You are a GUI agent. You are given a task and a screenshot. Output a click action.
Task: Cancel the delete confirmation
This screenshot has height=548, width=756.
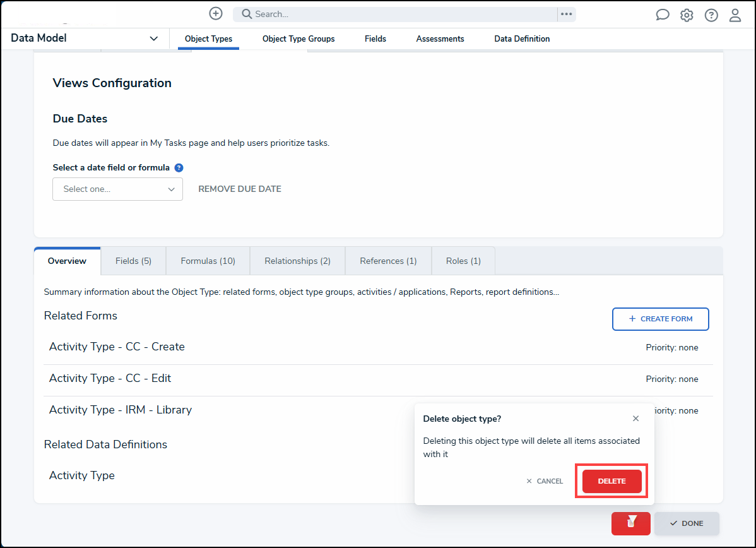coord(545,482)
